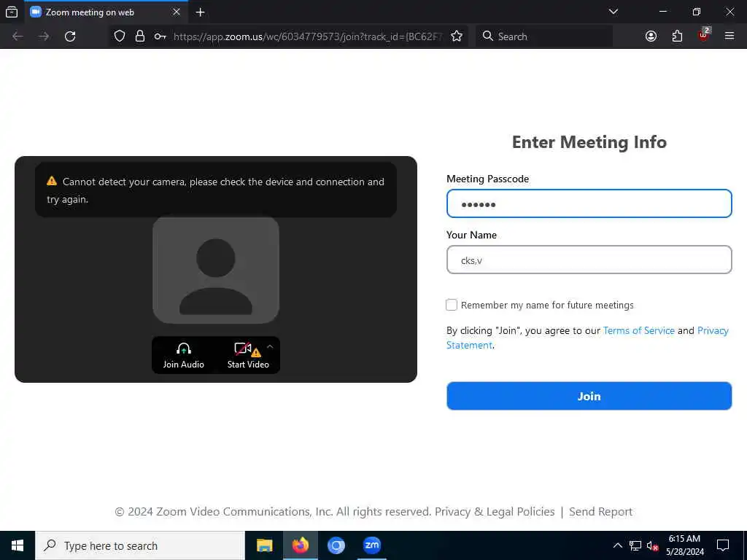Click the Join Audio headphone icon
The image size is (747, 560).
pyautogui.click(x=183, y=349)
